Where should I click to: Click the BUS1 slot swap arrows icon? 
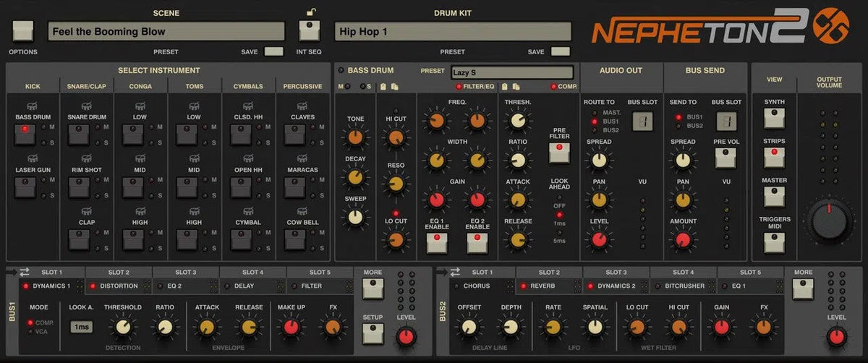(x=25, y=272)
